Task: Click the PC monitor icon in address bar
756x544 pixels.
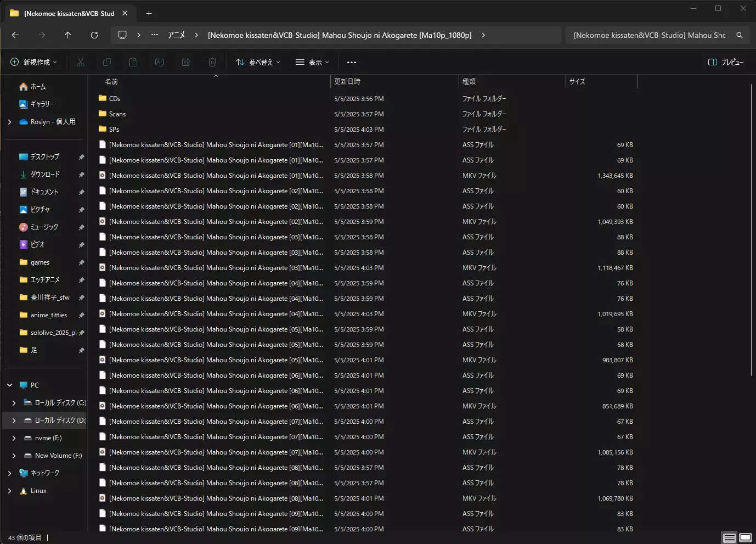Action: click(x=122, y=35)
